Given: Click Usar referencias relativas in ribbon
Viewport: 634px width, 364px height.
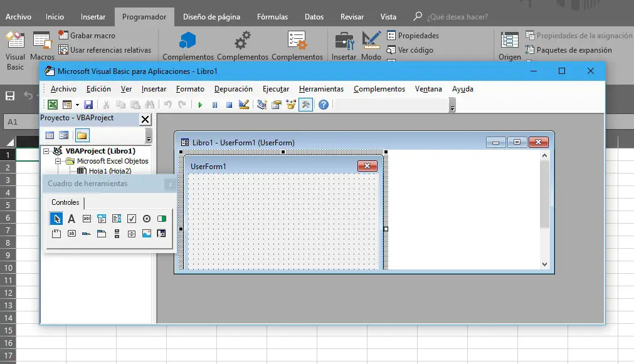Looking at the screenshot, I should (105, 50).
